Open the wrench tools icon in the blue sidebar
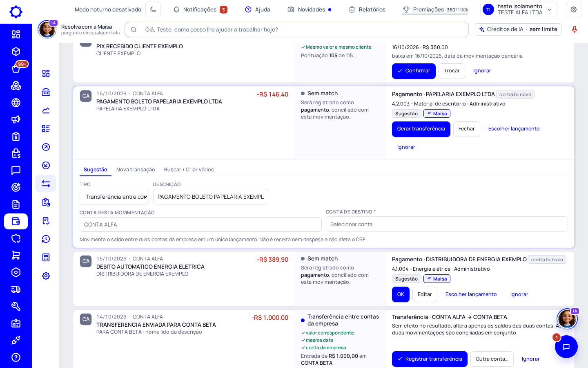 point(16,306)
